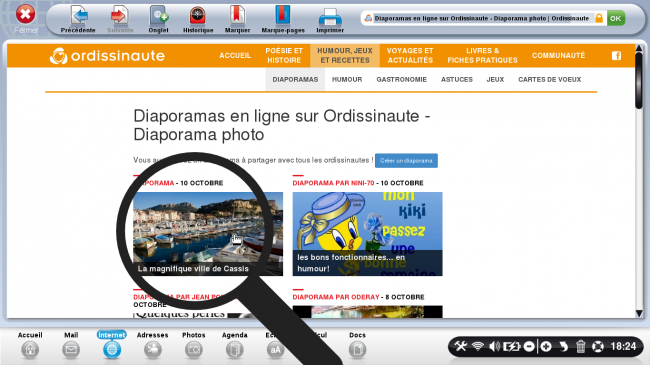650x365 pixels.
Task: Open a new Onglet tab
Action: point(159,19)
